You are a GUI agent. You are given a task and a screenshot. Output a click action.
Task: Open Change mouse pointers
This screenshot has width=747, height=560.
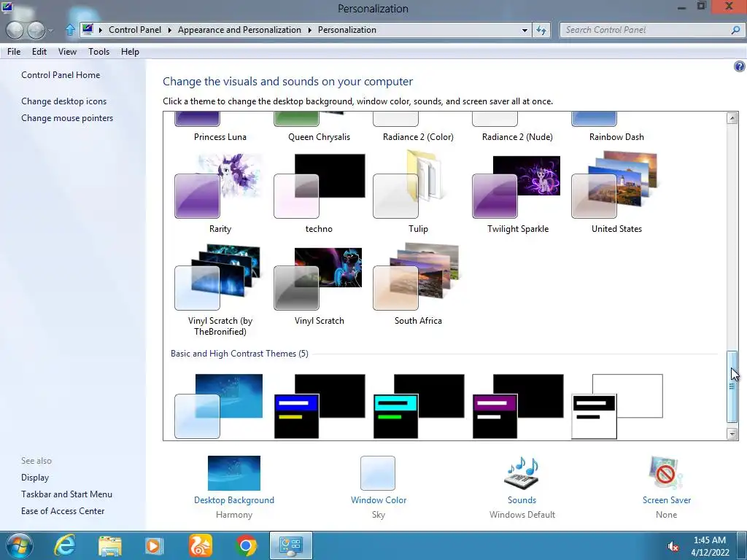tap(67, 117)
